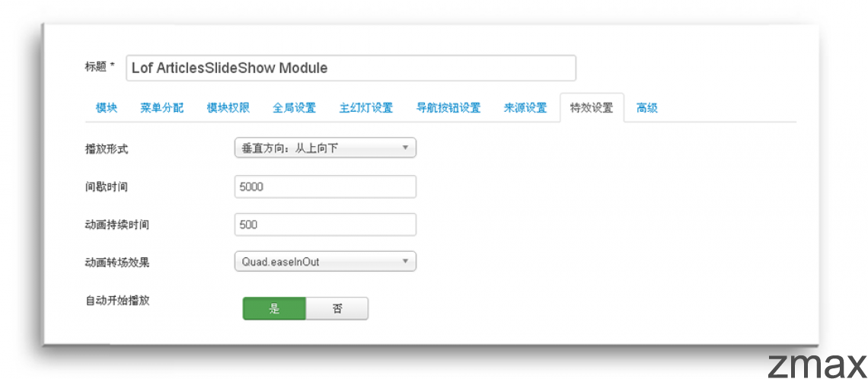Image resolution: width=868 pixels, height=379 pixels.
Task: Expand the 动画转场效果 Quad.easeInOut dropdown
Action: tap(325, 262)
